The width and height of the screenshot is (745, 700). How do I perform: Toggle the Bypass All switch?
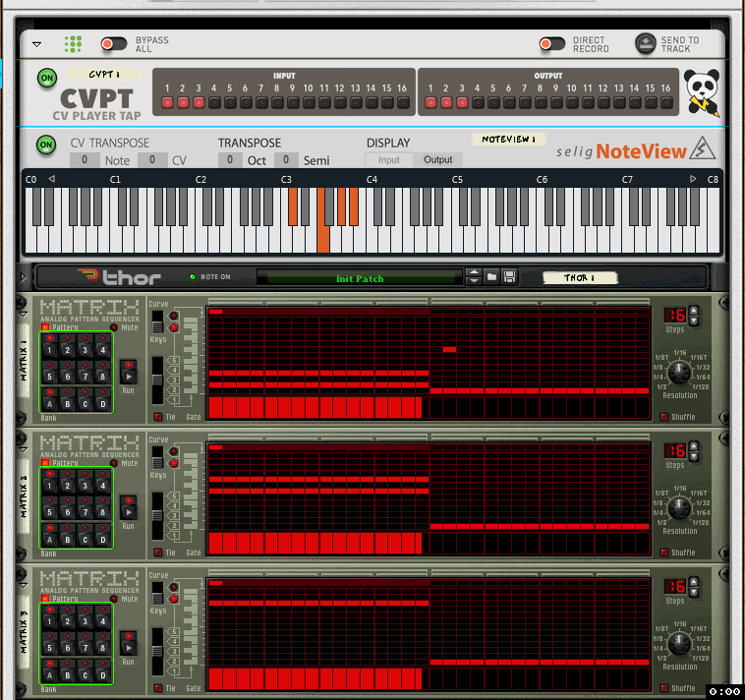(x=114, y=44)
